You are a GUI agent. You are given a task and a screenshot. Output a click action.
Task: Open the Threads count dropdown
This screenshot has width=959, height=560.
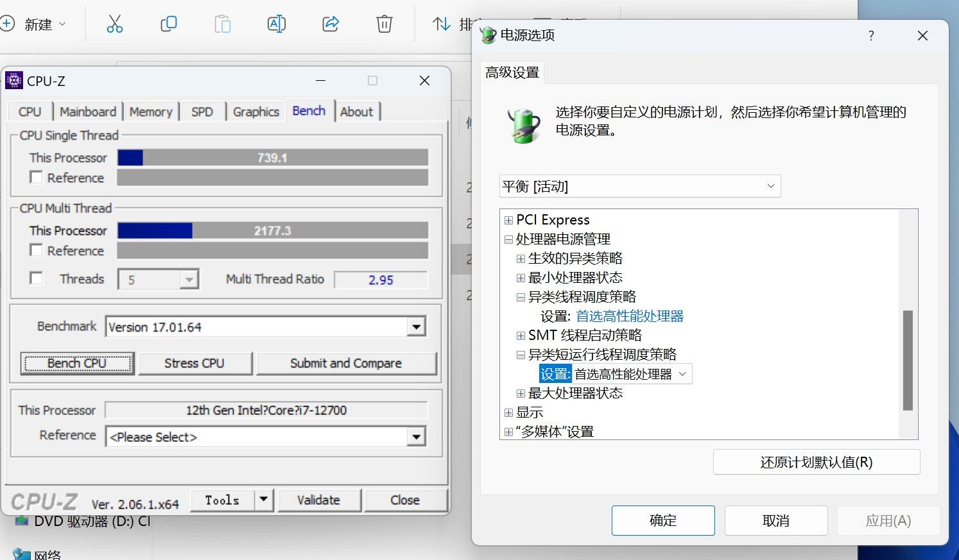click(x=188, y=280)
